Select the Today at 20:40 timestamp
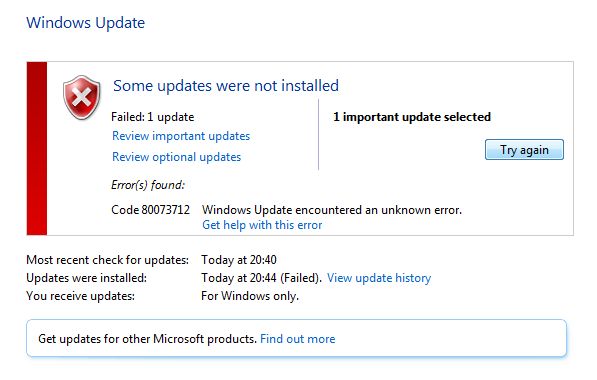Image resolution: width=597 pixels, height=380 pixels. click(x=239, y=260)
